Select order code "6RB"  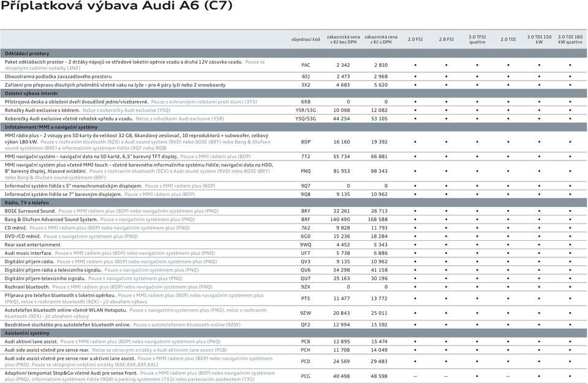coord(306,102)
